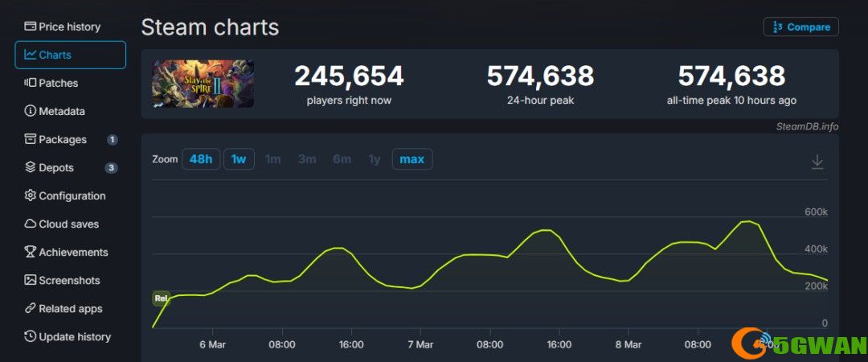Open the Configuration page
Viewport: 868px width, 362px height.
[70, 195]
